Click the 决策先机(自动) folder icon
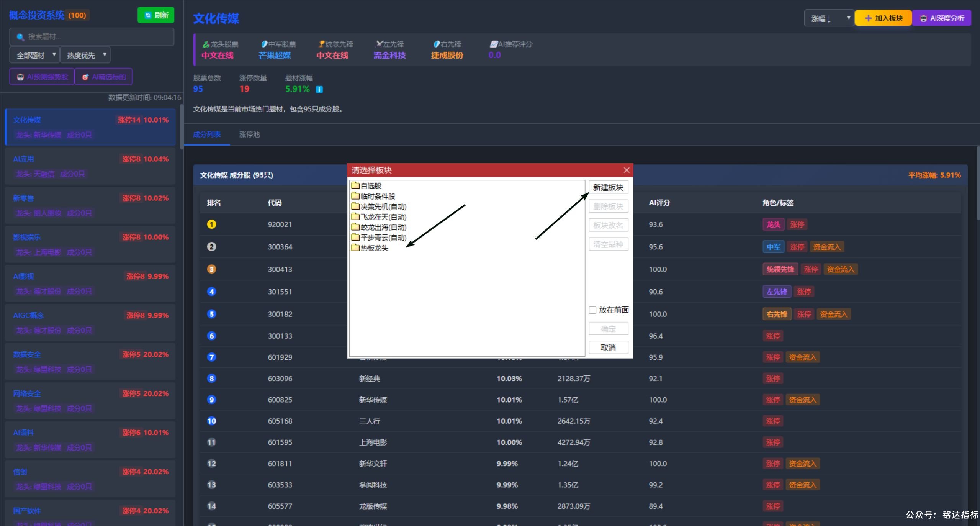Viewport: 980px width, 526px height. (x=355, y=206)
